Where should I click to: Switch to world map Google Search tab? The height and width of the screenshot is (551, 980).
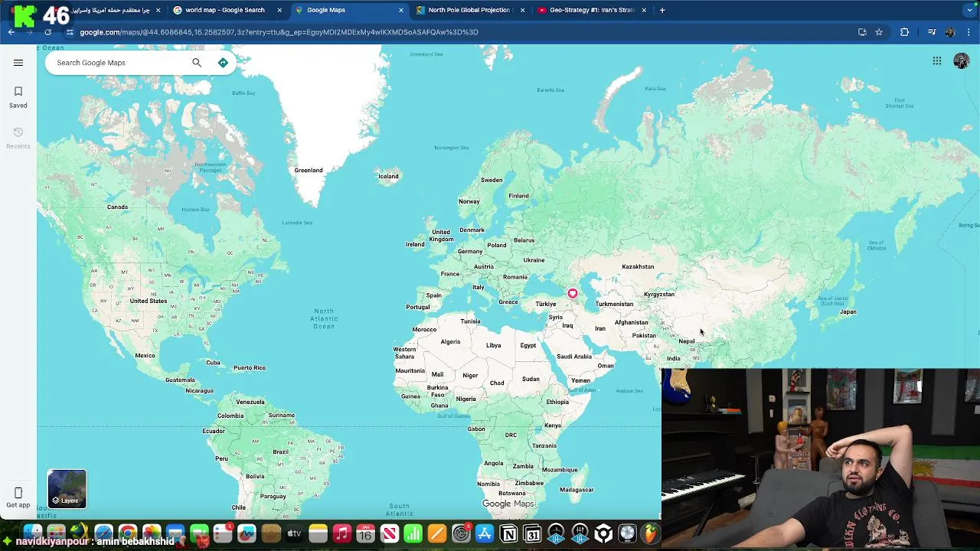pyautogui.click(x=224, y=10)
